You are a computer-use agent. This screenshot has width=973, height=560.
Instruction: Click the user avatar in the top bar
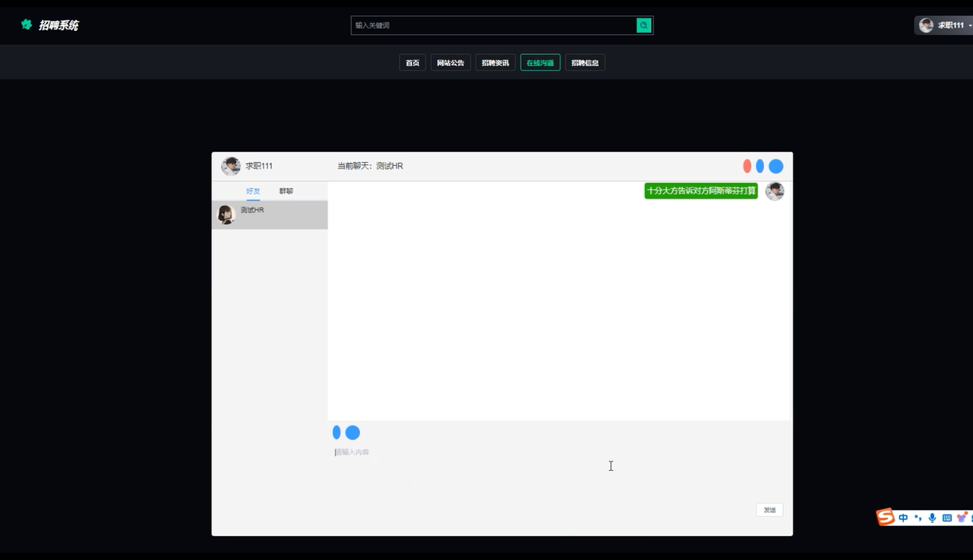click(x=926, y=25)
